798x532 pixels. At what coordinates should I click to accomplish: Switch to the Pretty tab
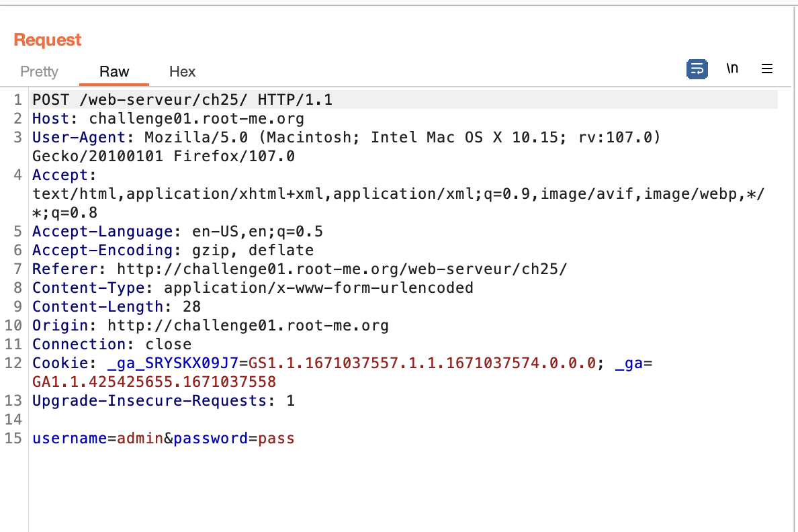pyautogui.click(x=39, y=72)
